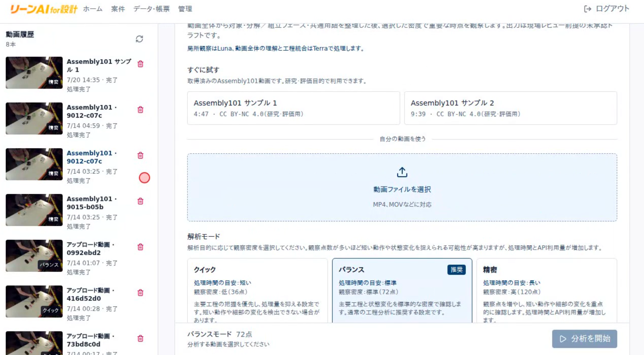Delete the 9012-c07c entry dated 7/14 04:59

[x=141, y=110]
